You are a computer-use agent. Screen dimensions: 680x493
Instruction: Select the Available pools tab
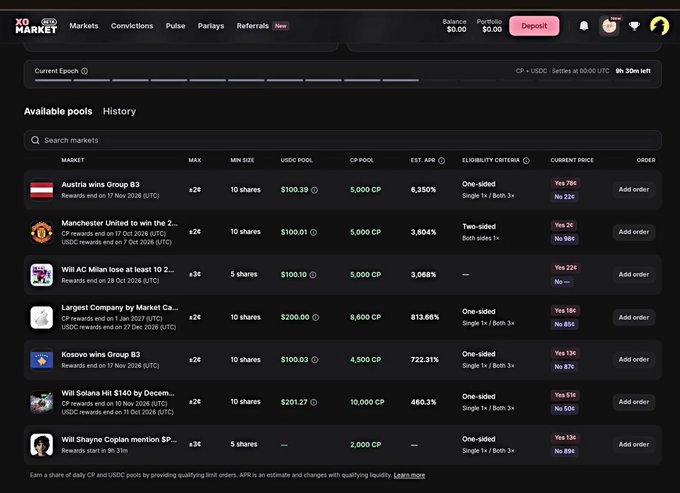[x=58, y=111]
